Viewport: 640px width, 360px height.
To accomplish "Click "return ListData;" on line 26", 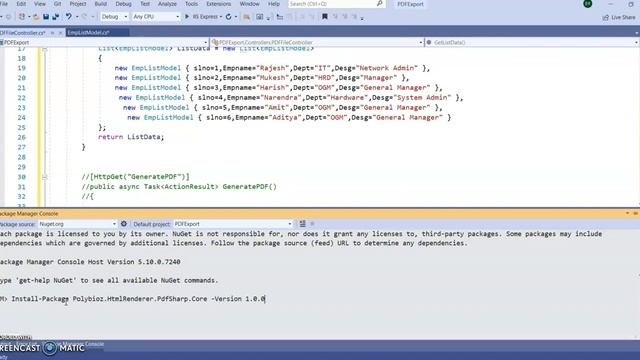I will [131, 137].
